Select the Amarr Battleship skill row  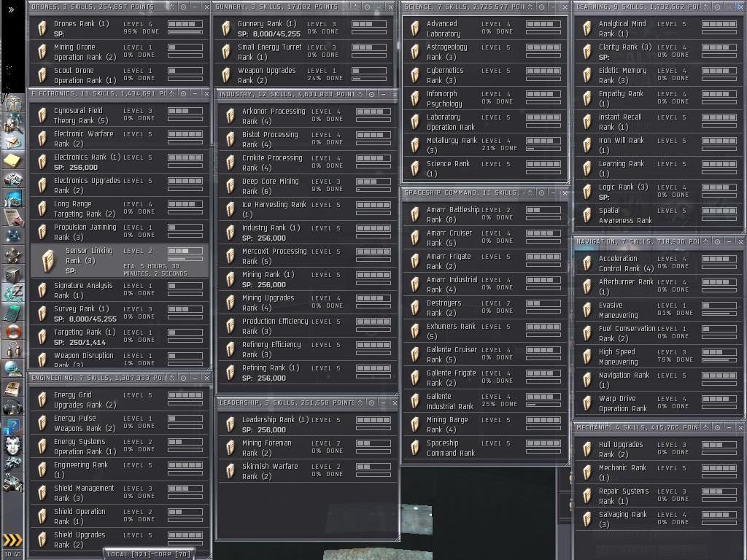[x=485, y=214]
